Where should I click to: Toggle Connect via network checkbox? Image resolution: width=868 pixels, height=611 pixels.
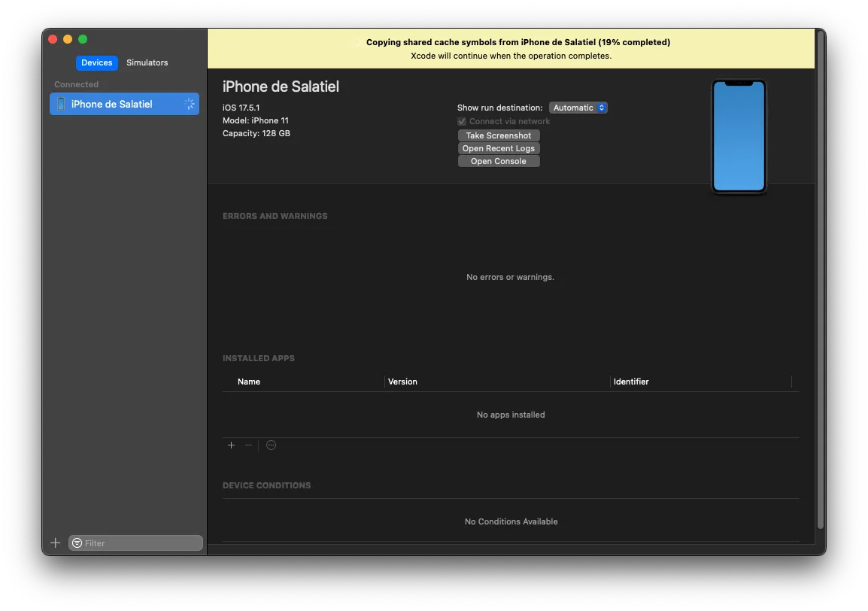[x=462, y=121]
